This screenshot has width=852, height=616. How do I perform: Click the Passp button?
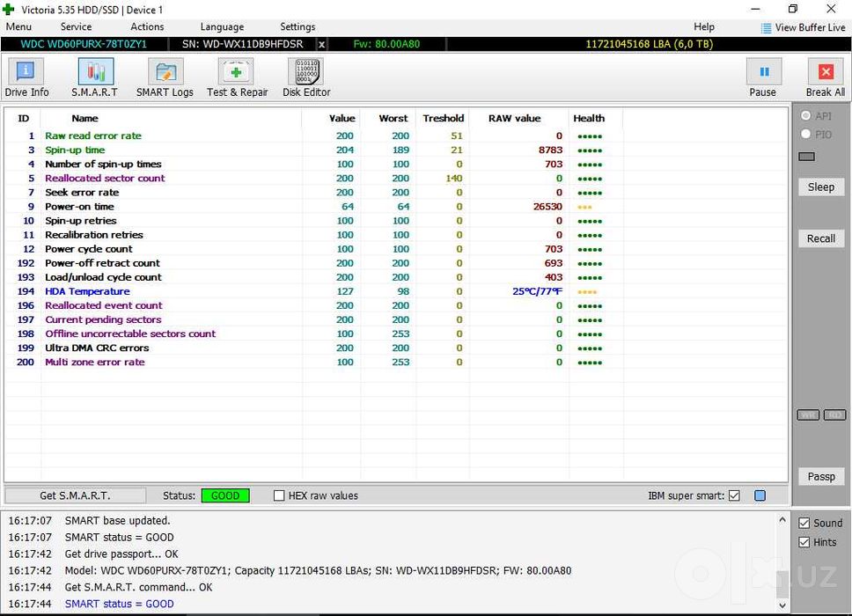[821, 476]
